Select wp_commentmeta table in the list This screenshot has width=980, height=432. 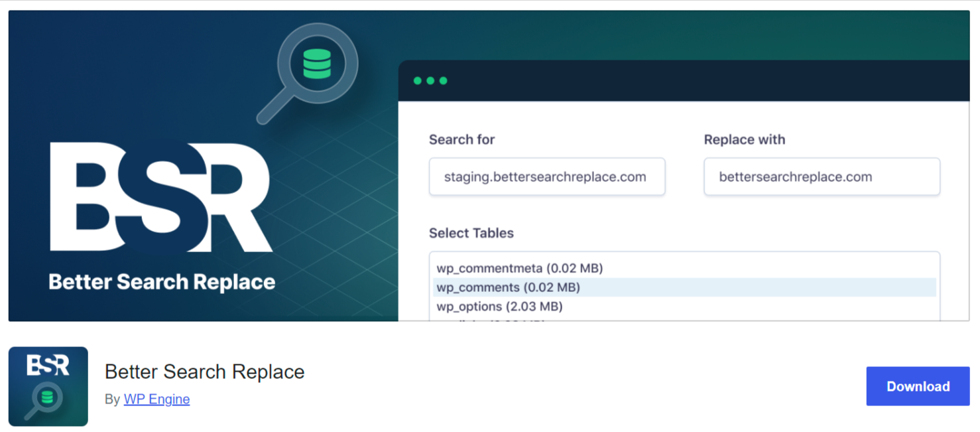pyautogui.click(x=519, y=269)
